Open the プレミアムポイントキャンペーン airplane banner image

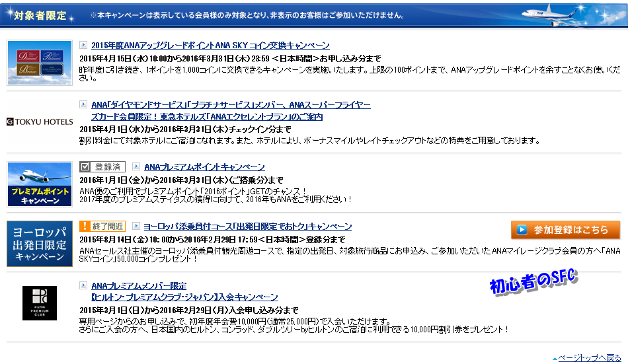pyautogui.click(x=40, y=184)
